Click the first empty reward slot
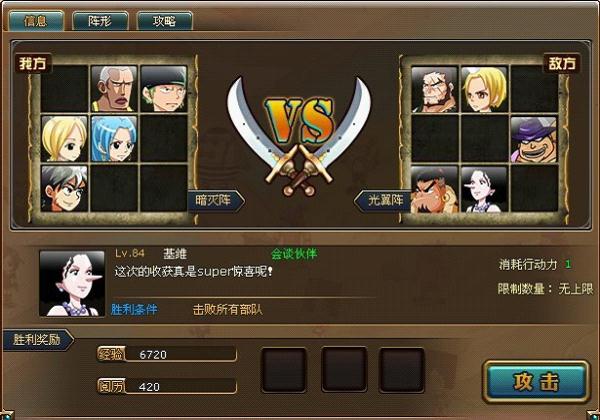The width and height of the screenshot is (600, 420). (284, 370)
